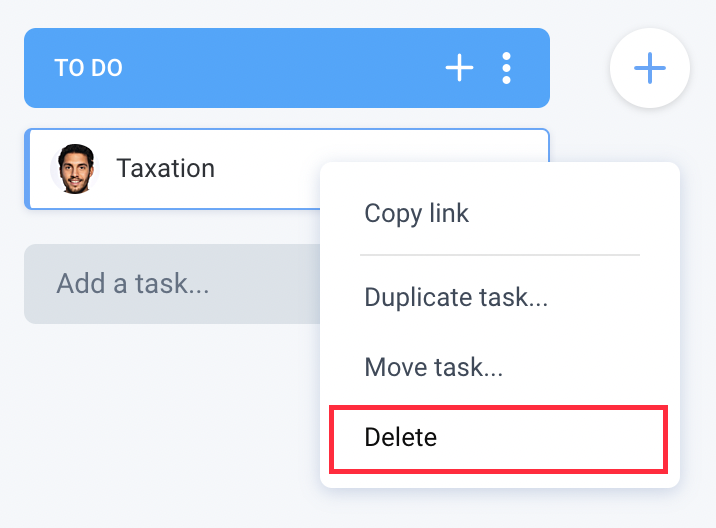Select Delete in the task context menu

pos(499,439)
